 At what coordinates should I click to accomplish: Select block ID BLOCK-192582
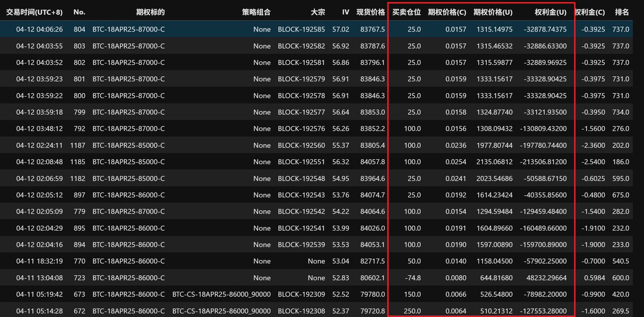[301, 46]
